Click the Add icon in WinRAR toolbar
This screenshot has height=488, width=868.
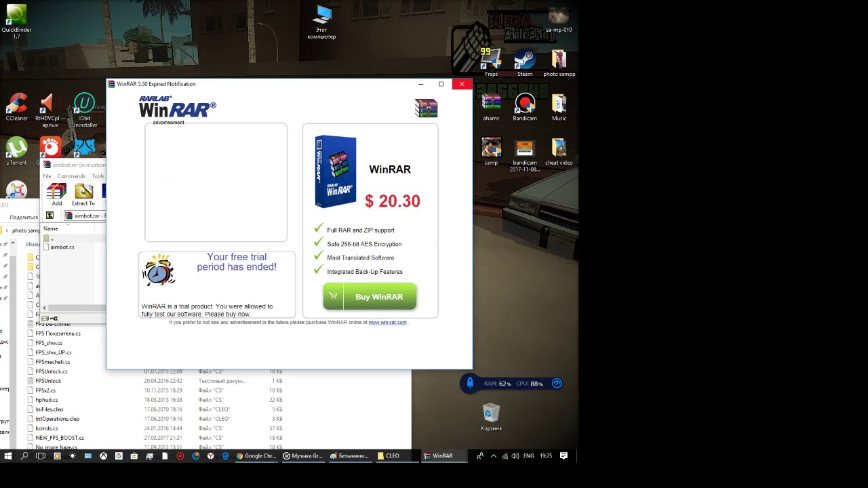click(x=57, y=195)
